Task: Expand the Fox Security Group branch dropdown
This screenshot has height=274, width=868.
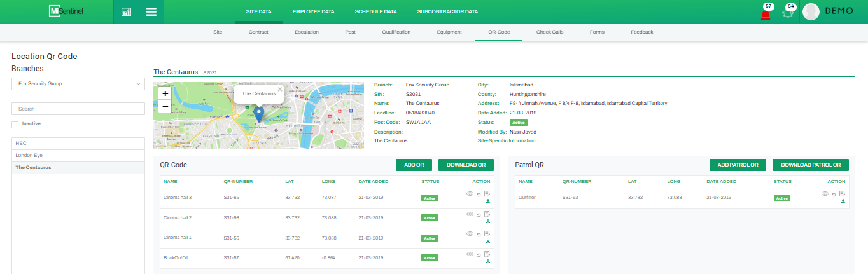Action: click(x=78, y=83)
